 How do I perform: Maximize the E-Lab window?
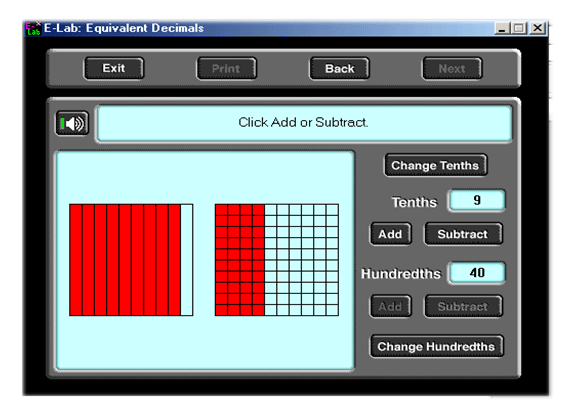click(x=519, y=28)
